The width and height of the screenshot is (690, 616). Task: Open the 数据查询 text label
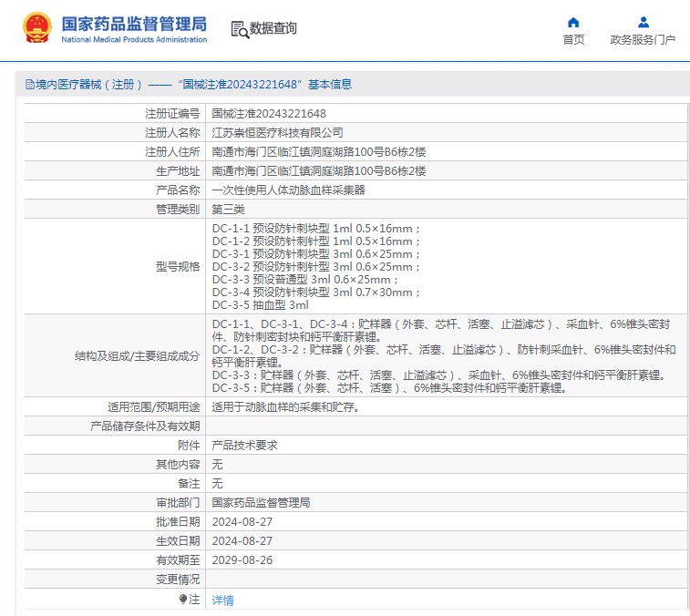coord(273,29)
